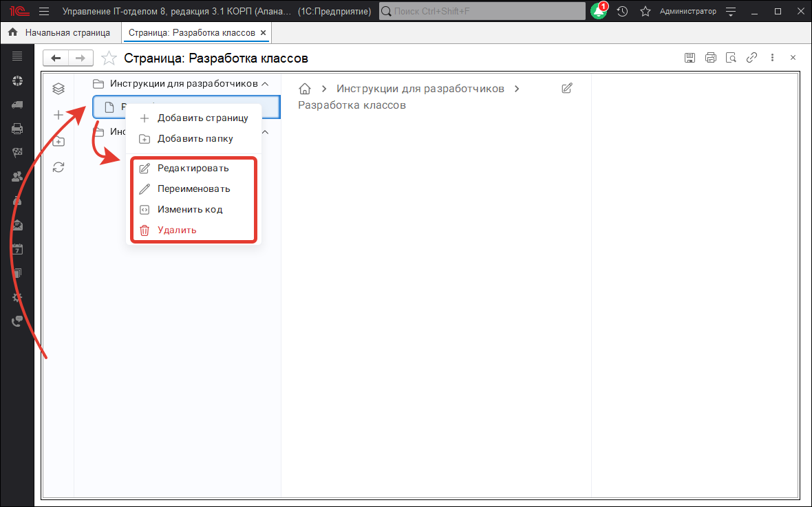The width and height of the screenshot is (812, 507).
Task: Click the home icon in breadcrumb
Action: pyautogui.click(x=305, y=89)
